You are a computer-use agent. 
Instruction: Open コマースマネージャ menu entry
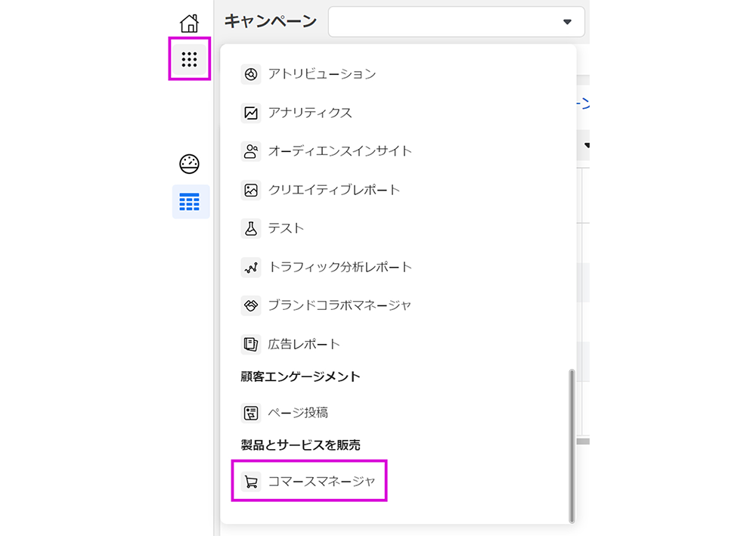coord(321,482)
